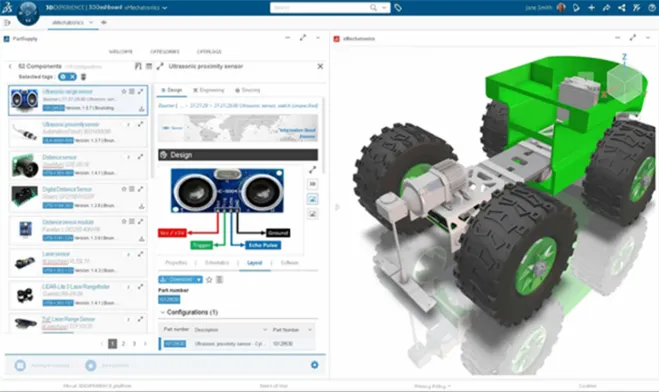Open the tools icon in header

click(x=637, y=8)
